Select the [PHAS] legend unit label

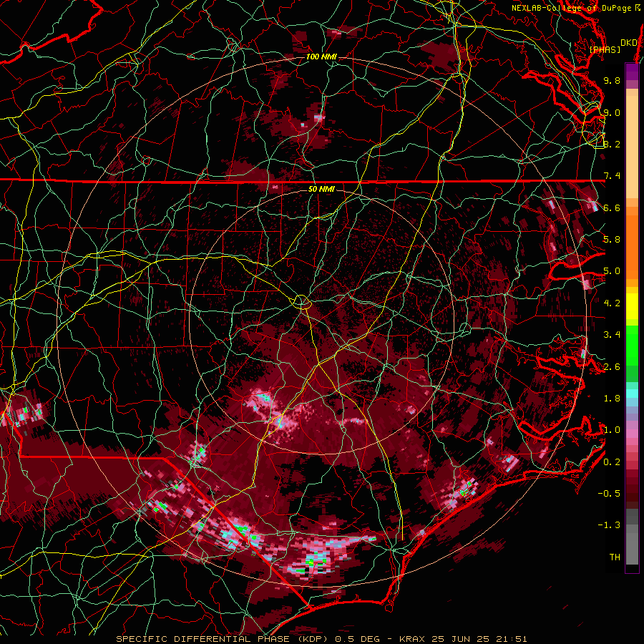[x=605, y=49]
